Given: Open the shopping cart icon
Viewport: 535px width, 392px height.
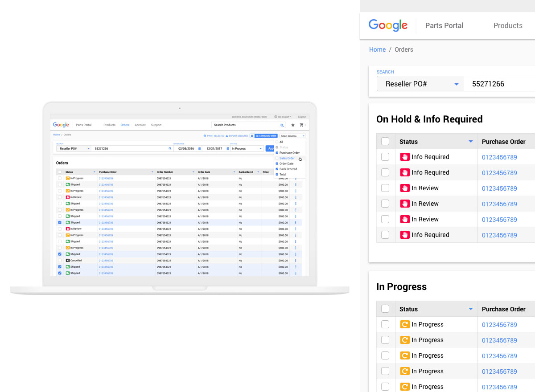Looking at the screenshot, I should pyautogui.click(x=301, y=125).
